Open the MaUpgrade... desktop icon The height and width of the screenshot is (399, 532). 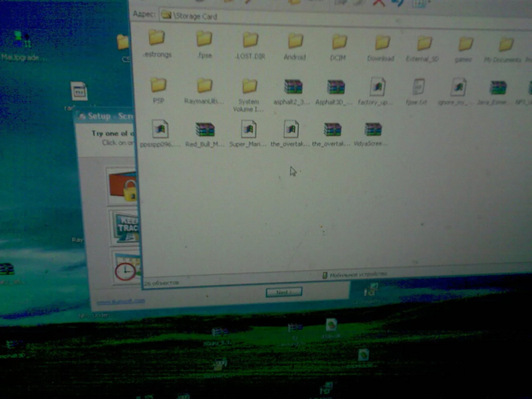click(x=22, y=47)
